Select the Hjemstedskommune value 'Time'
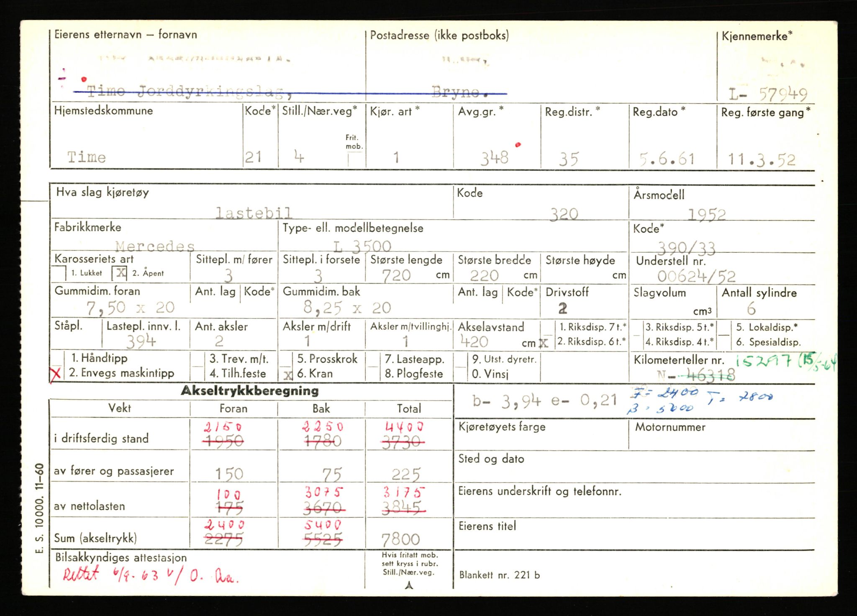Image resolution: width=857 pixels, height=616 pixels. coord(87,157)
